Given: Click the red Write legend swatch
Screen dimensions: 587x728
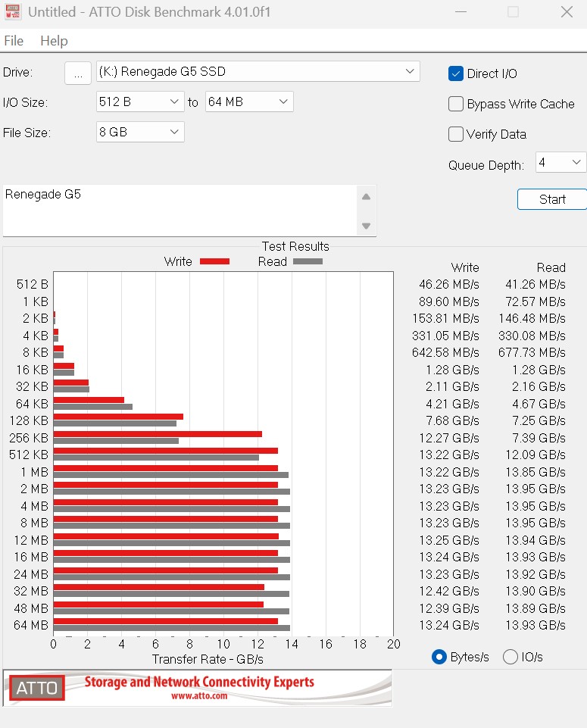Looking at the screenshot, I should 214,262.
